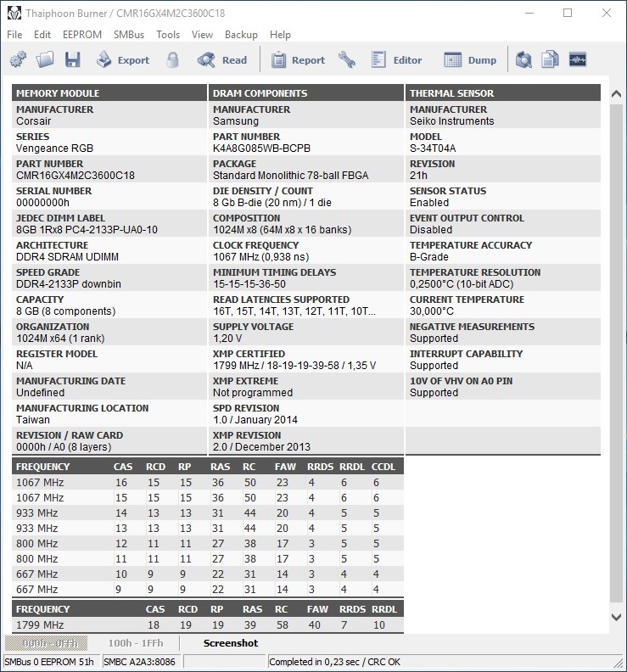Click the THERMAL SENSOR column header

coord(503,93)
